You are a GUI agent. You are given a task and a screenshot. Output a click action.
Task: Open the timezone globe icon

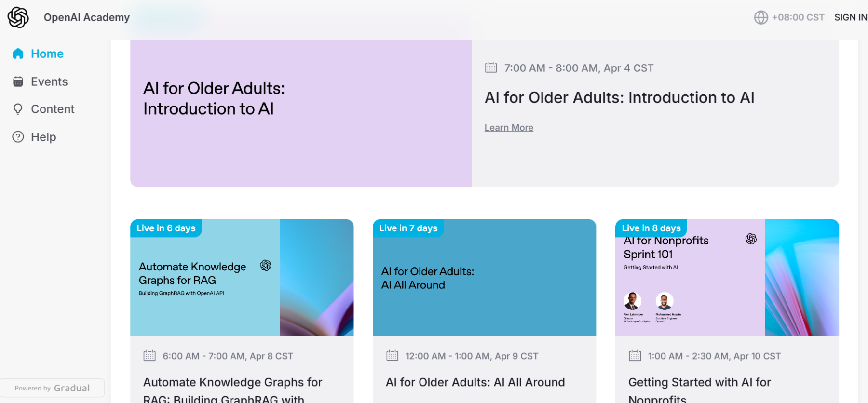tap(761, 17)
